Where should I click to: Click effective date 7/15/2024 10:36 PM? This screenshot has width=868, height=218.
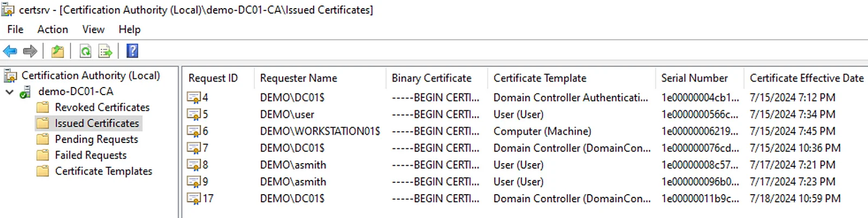click(x=795, y=148)
